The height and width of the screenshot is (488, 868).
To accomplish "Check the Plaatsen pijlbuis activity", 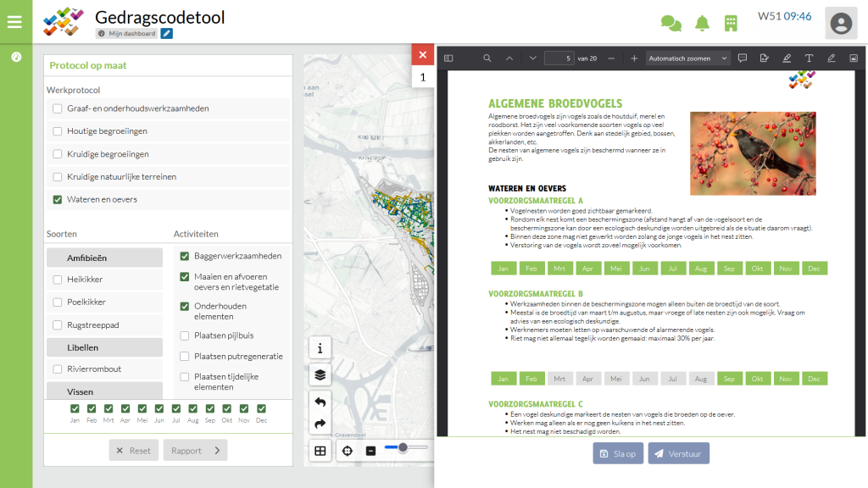I will pos(184,334).
